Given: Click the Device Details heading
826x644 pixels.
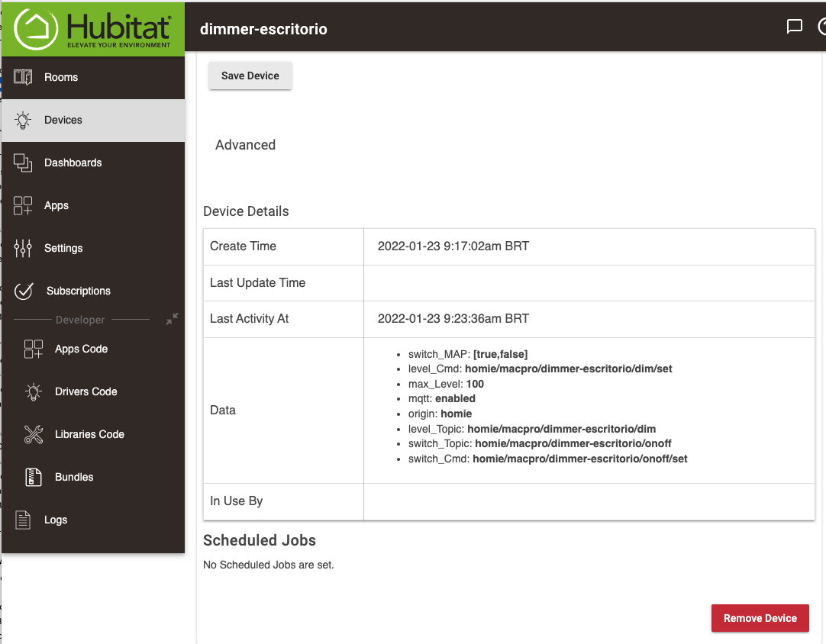Looking at the screenshot, I should pyautogui.click(x=246, y=211).
